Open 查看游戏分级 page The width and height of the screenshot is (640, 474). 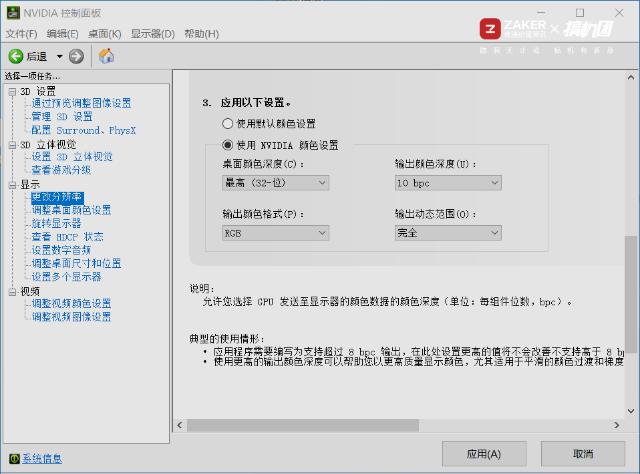tap(61, 170)
